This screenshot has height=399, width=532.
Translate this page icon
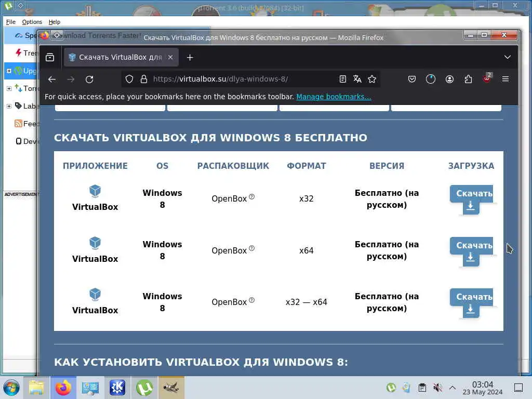point(357,79)
